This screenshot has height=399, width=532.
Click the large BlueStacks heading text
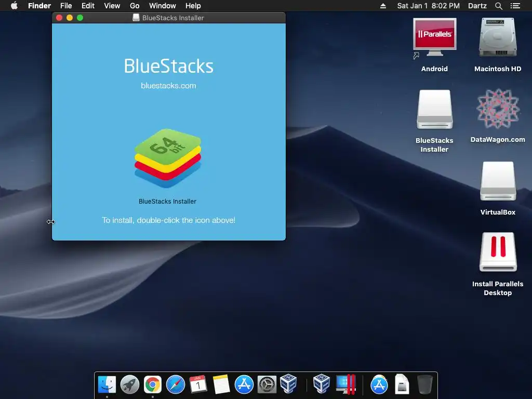(169, 66)
